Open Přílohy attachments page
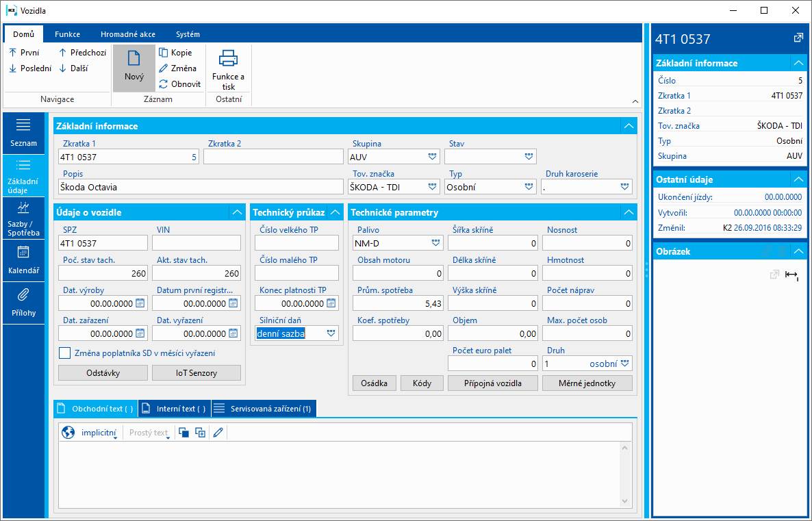This screenshot has height=521, width=812. click(x=23, y=303)
